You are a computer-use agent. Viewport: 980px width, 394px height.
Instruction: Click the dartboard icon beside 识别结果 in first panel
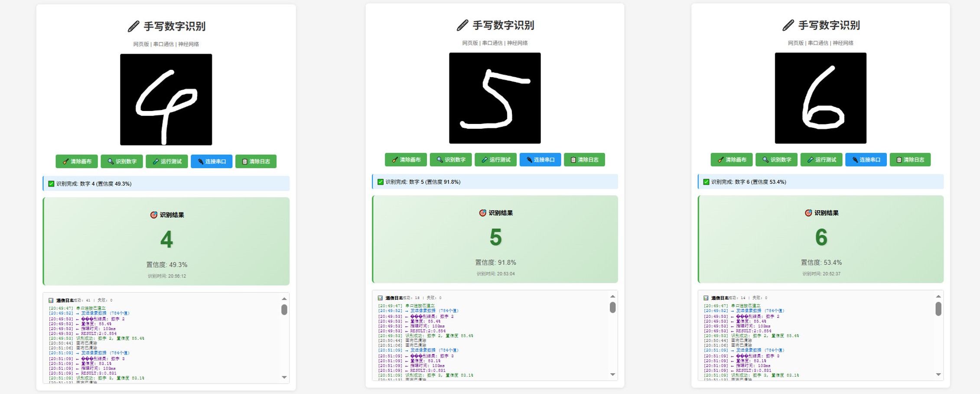[153, 214]
